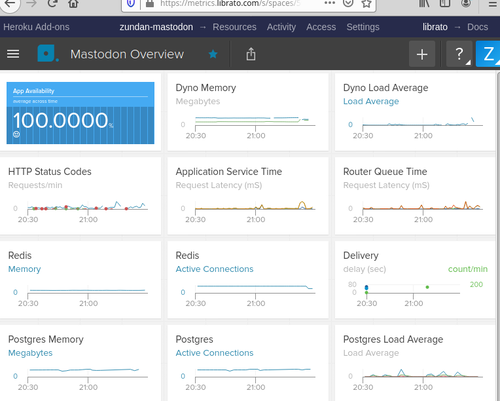This screenshot has height=401, width=500.
Task: Click the smiley icon in App Availability
Action: coord(16,135)
